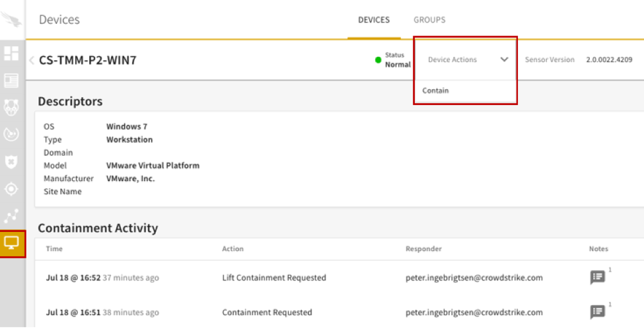
Task: Choose Contain from Device Actions menu
Action: pyautogui.click(x=436, y=91)
